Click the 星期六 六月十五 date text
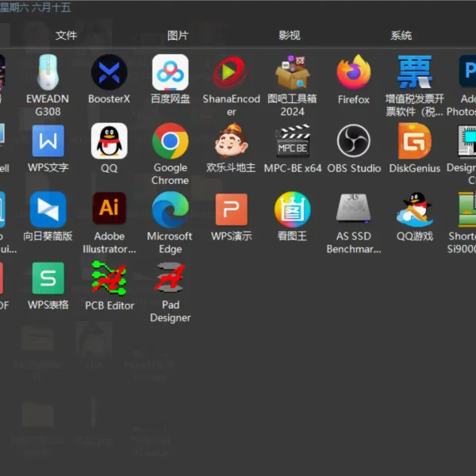The height and width of the screenshot is (476, 476). click(x=35, y=8)
